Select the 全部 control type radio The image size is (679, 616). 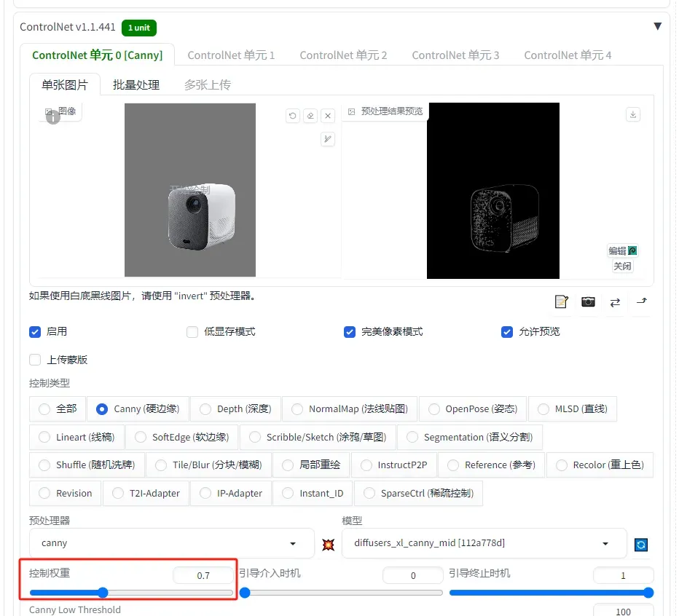[58, 409]
